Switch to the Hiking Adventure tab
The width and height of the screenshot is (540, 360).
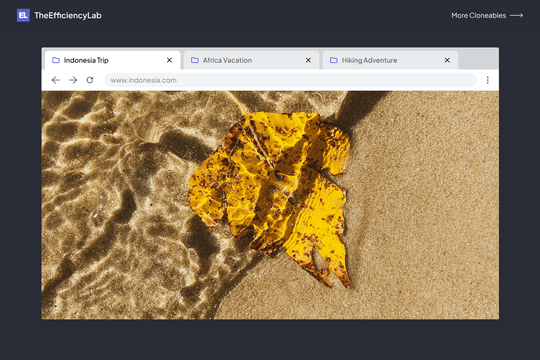[x=390, y=60]
